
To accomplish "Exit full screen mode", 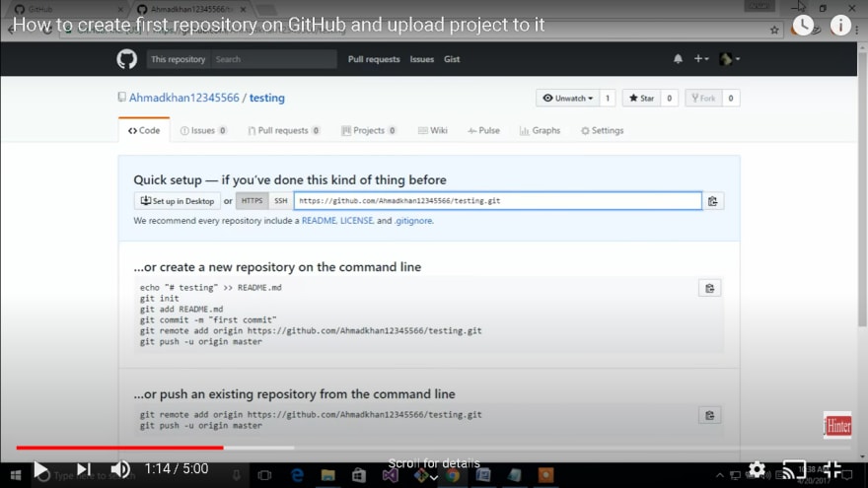I will pos(832,469).
